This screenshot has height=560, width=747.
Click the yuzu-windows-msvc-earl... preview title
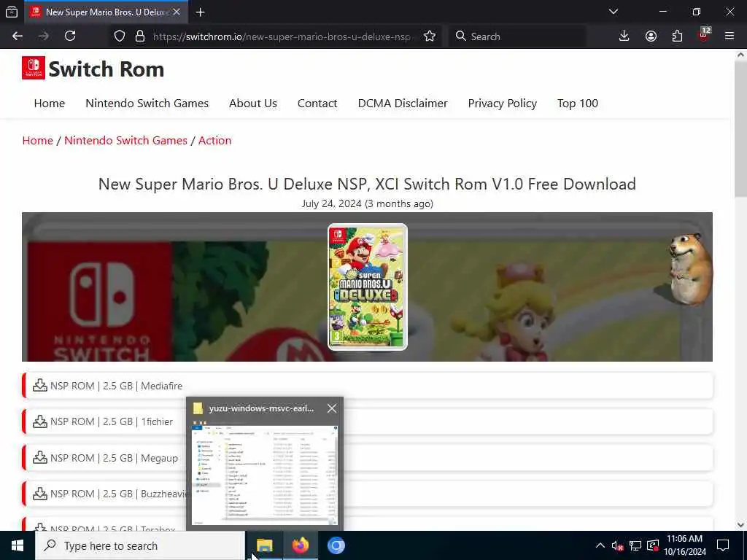coord(261,408)
